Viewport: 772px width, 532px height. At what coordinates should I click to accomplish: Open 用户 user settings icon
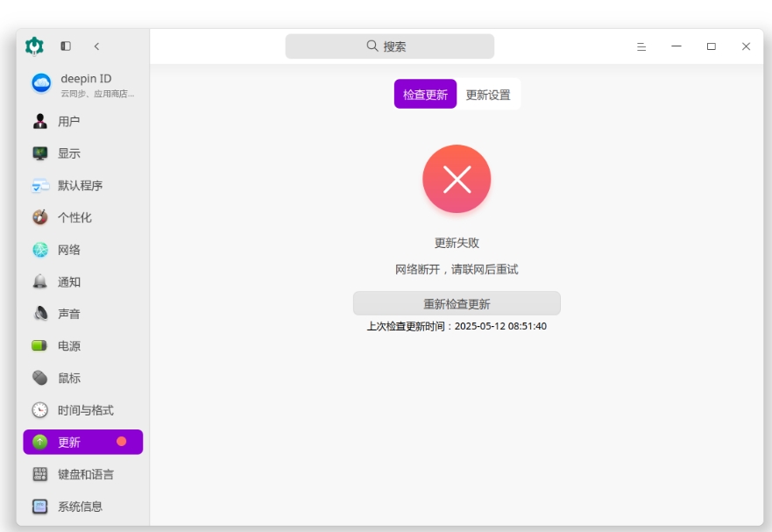point(40,121)
